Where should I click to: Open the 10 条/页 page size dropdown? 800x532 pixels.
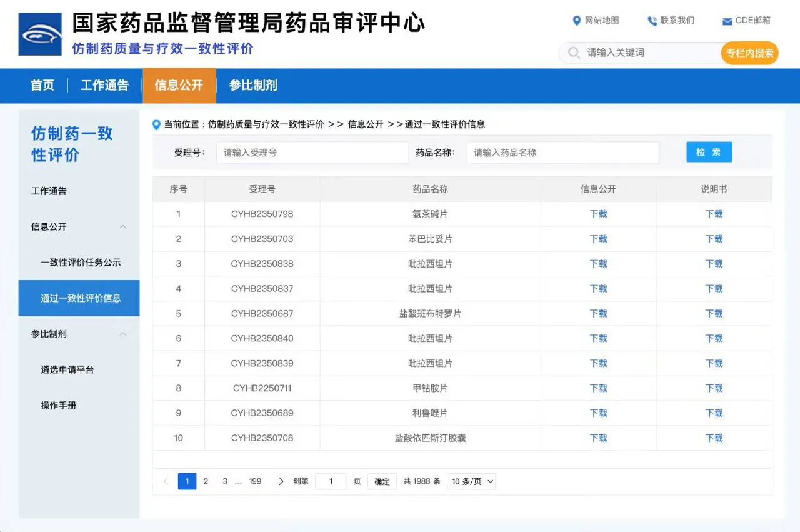click(471, 481)
